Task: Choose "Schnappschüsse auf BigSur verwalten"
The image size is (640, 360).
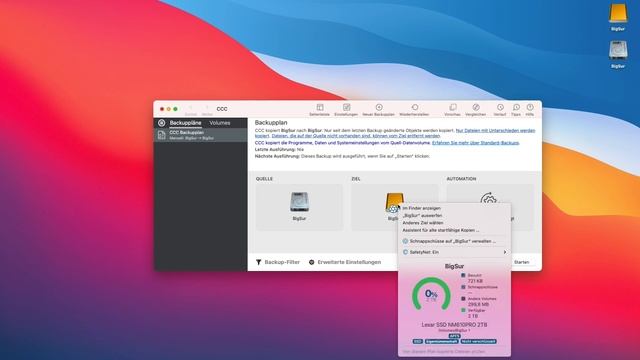Action: click(x=453, y=241)
